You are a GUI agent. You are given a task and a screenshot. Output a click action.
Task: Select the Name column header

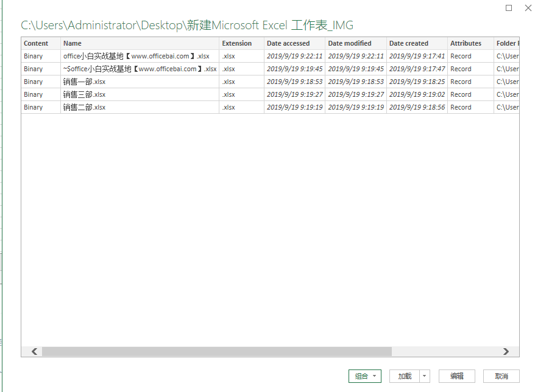[x=140, y=43]
